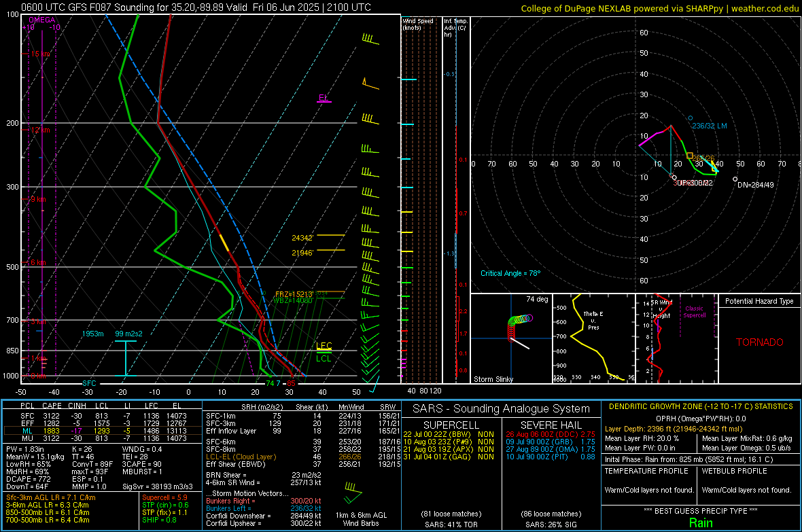Viewport: 802px width, 532px height.
Task: Click the Inital Phase: Rain from 825 mb line
Action: [688, 459]
